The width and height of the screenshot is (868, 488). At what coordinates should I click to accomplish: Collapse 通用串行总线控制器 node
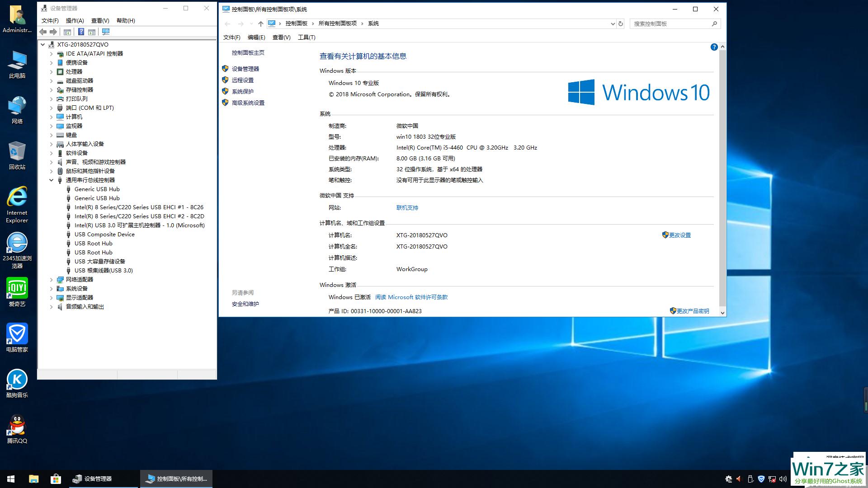[x=51, y=180]
